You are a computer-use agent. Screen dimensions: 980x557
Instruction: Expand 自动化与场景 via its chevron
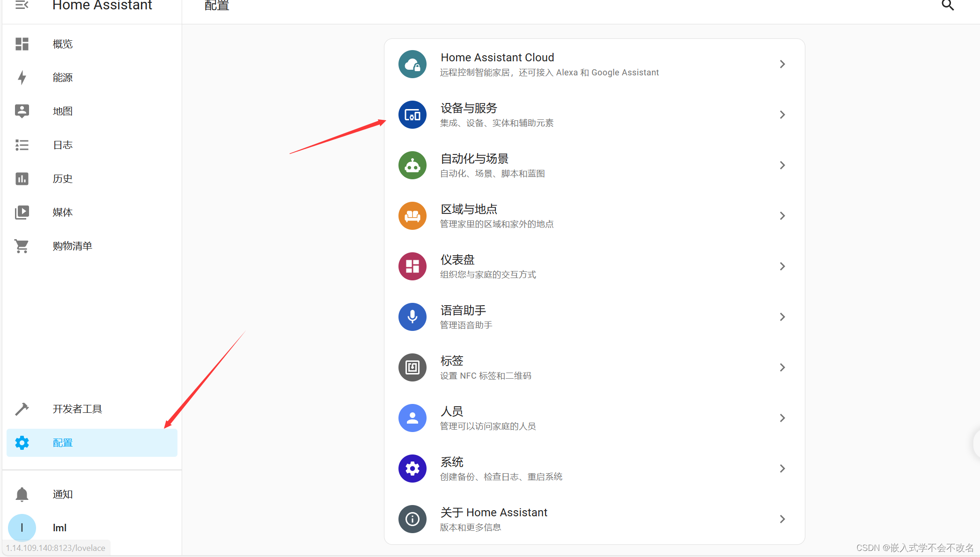[x=782, y=165]
